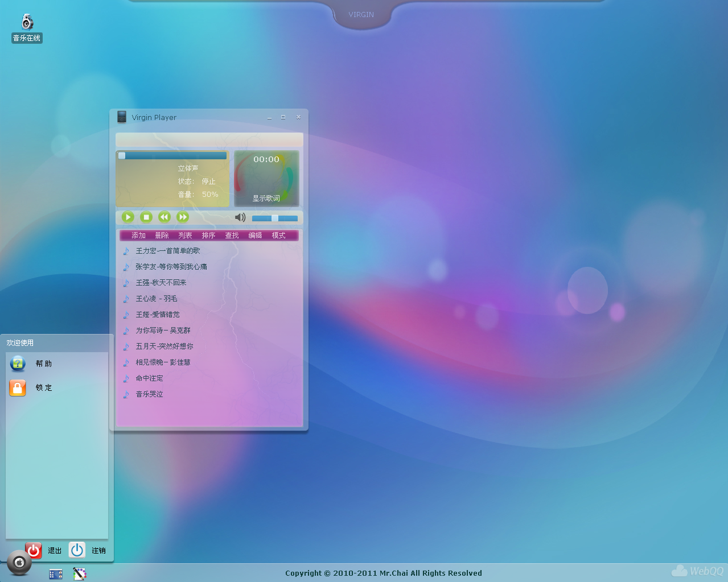The image size is (728, 582).
Task: Start playback with the green play button
Action: tap(128, 217)
